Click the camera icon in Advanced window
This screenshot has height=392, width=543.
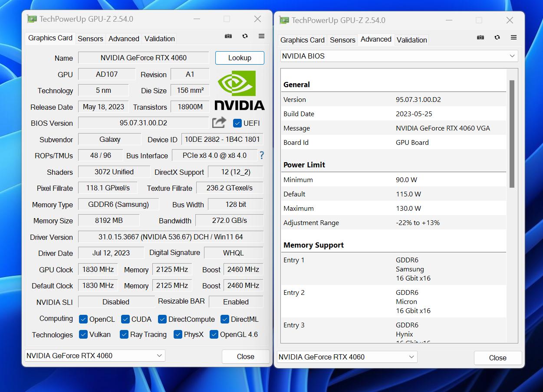click(x=480, y=38)
